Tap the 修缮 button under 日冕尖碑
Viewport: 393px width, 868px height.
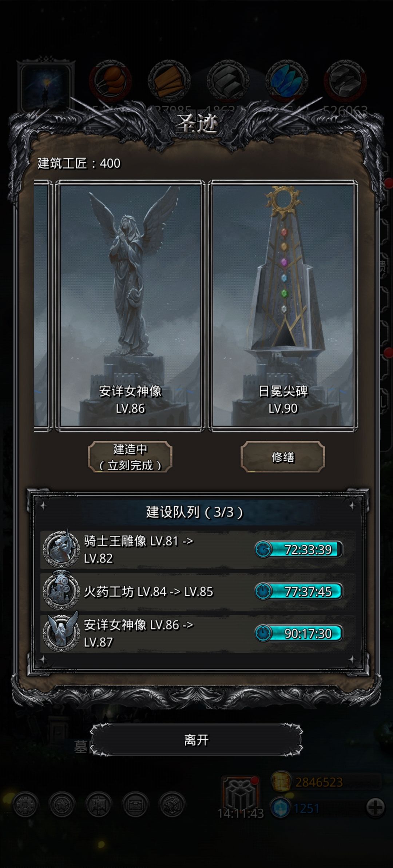283,457
